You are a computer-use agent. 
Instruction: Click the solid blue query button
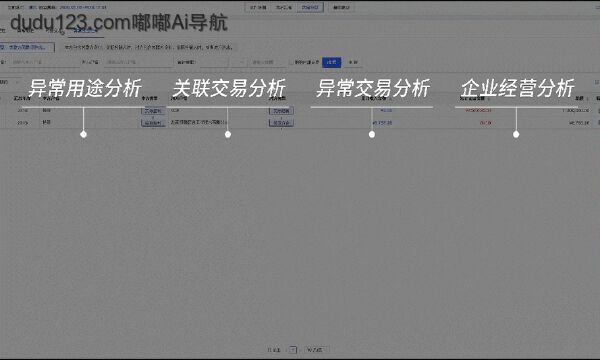tap(331, 62)
